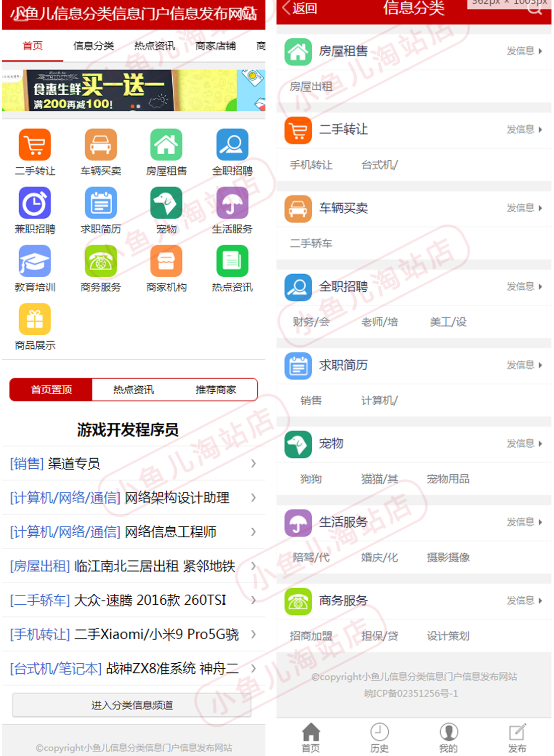554x756 pixels.
Task: Open listing 网络信息工程师
Action: tap(133, 532)
